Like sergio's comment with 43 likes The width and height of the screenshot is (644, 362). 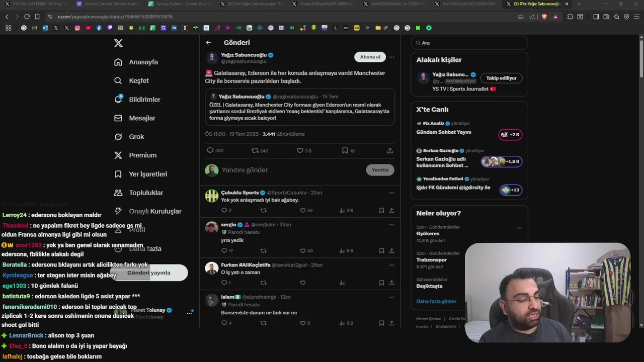302,250
